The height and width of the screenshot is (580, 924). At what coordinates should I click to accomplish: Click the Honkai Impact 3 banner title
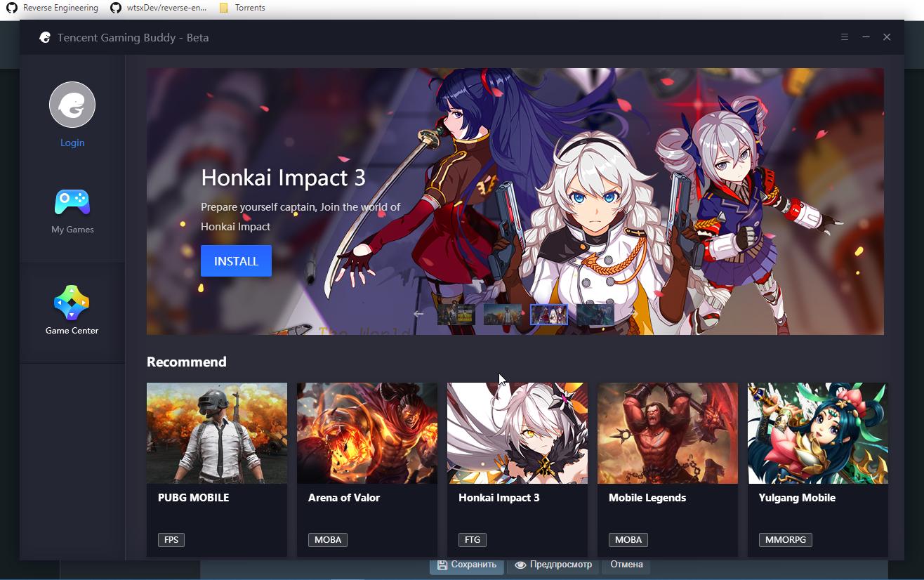pos(283,178)
